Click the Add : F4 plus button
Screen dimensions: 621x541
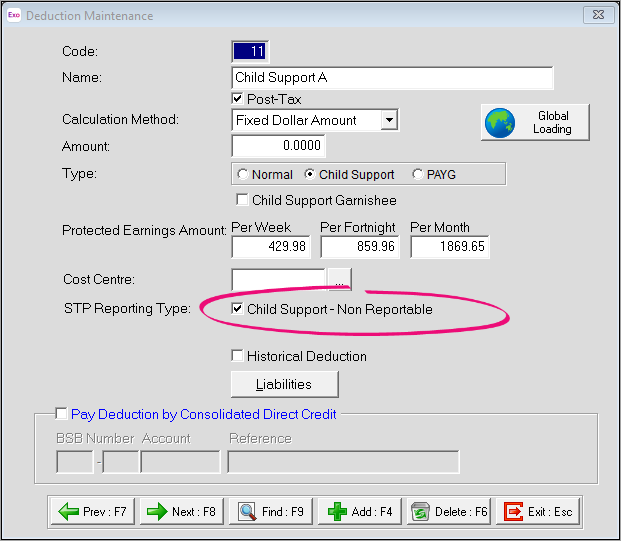[x=361, y=511]
